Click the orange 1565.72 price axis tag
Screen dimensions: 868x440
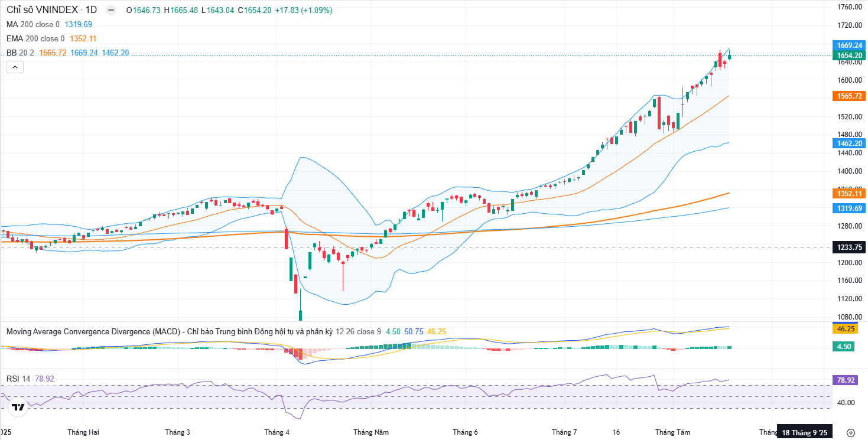click(849, 96)
